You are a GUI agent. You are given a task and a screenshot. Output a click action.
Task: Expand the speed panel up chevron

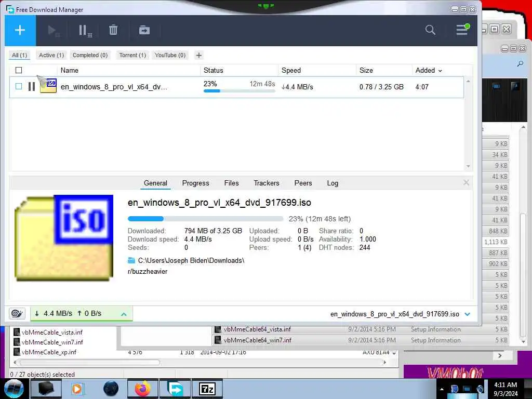coord(124,314)
